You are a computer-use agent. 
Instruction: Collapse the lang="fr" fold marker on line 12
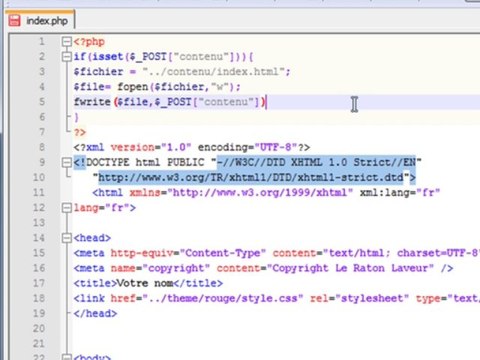pyautogui.click(x=67, y=208)
